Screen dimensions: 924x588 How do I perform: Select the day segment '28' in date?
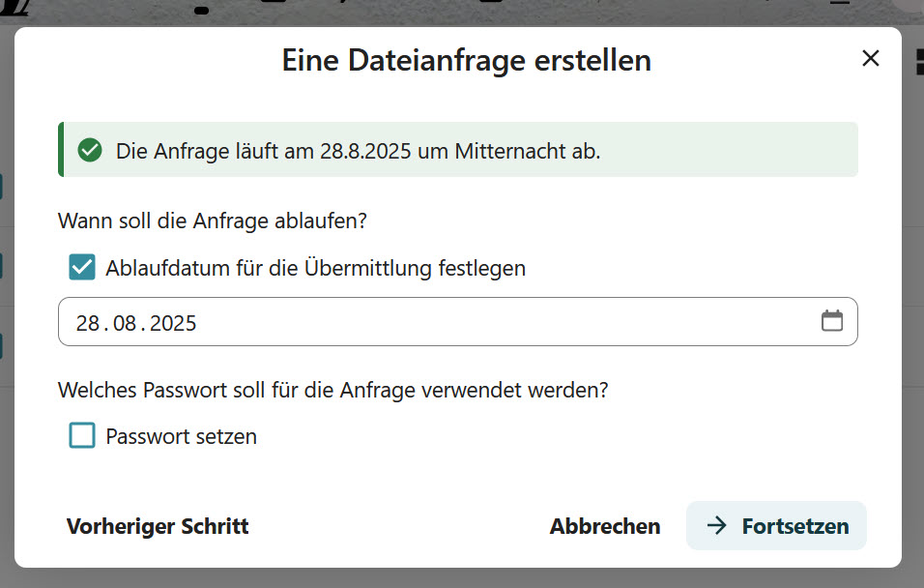click(x=88, y=323)
